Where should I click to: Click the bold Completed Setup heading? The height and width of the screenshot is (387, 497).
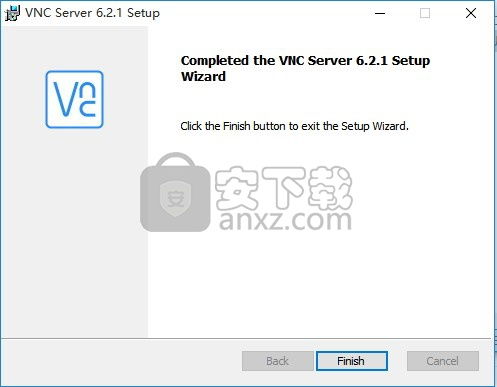coord(305,68)
